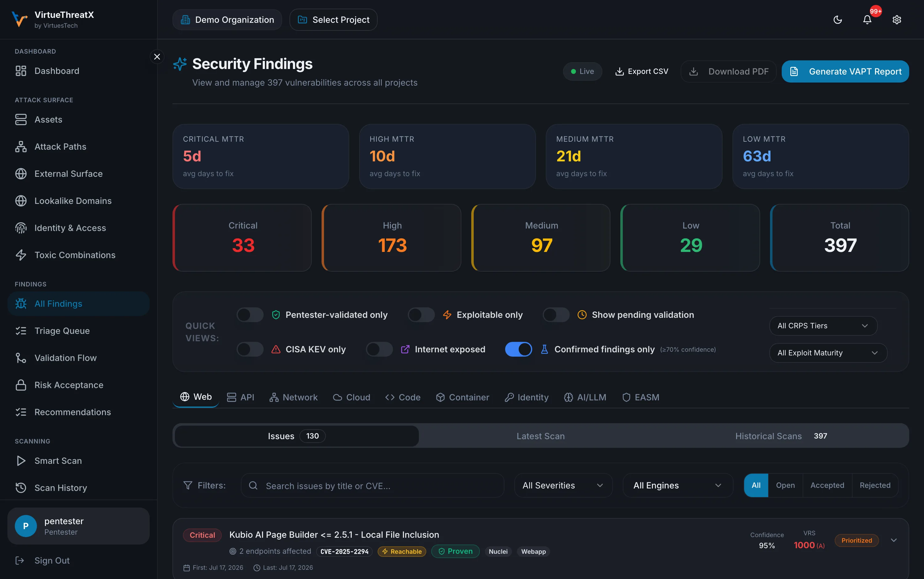
Task: Click the Live status indicator
Action: 582,72
